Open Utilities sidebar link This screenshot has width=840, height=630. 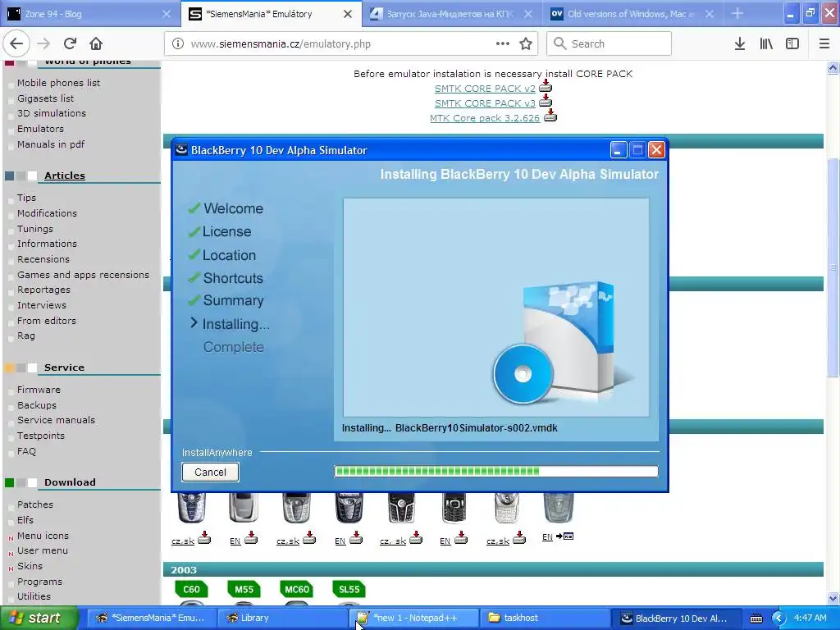click(34, 596)
